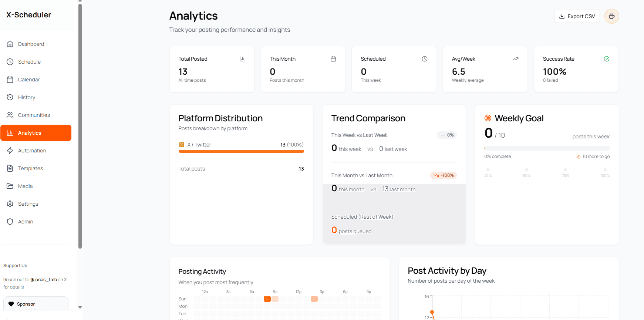
Task: Click the Admin shield icon
Action: (10, 222)
